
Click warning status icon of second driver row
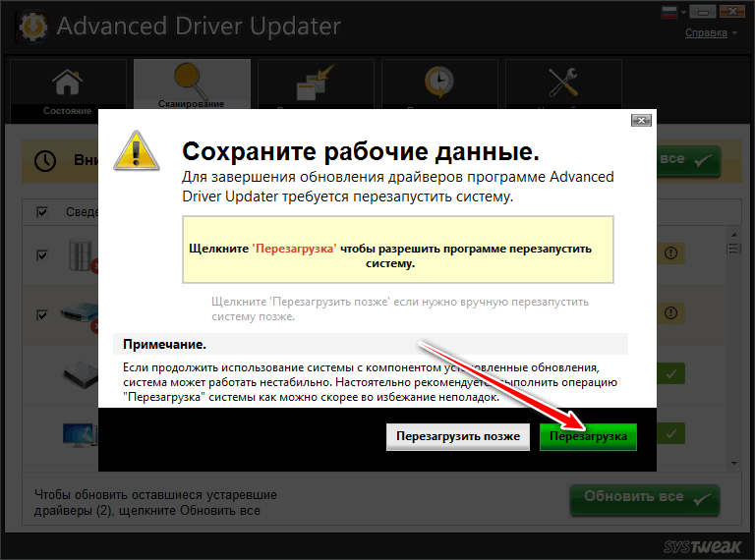click(670, 313)
